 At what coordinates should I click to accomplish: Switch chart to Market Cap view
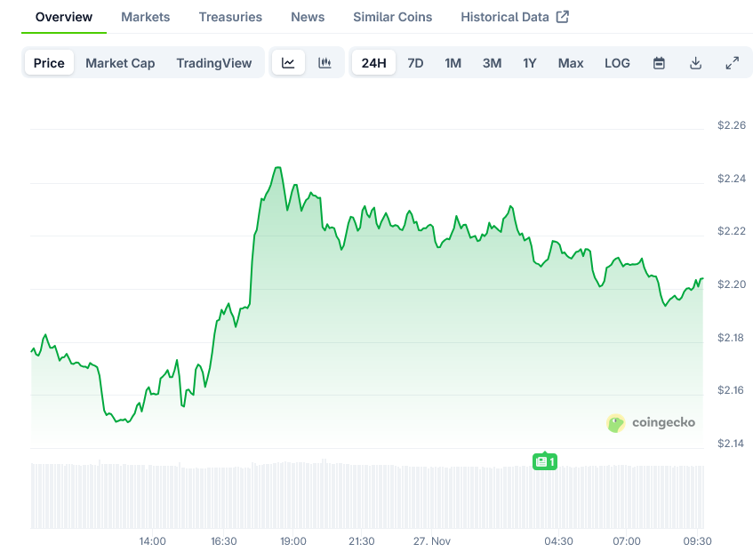120,63
